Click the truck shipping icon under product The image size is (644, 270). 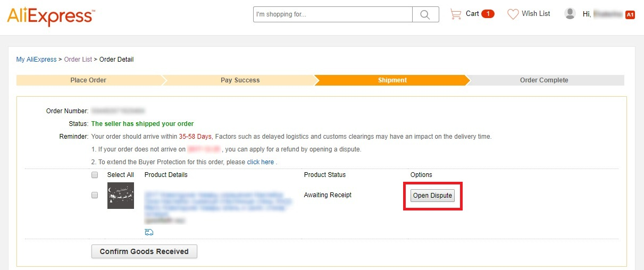click(149, 232)
